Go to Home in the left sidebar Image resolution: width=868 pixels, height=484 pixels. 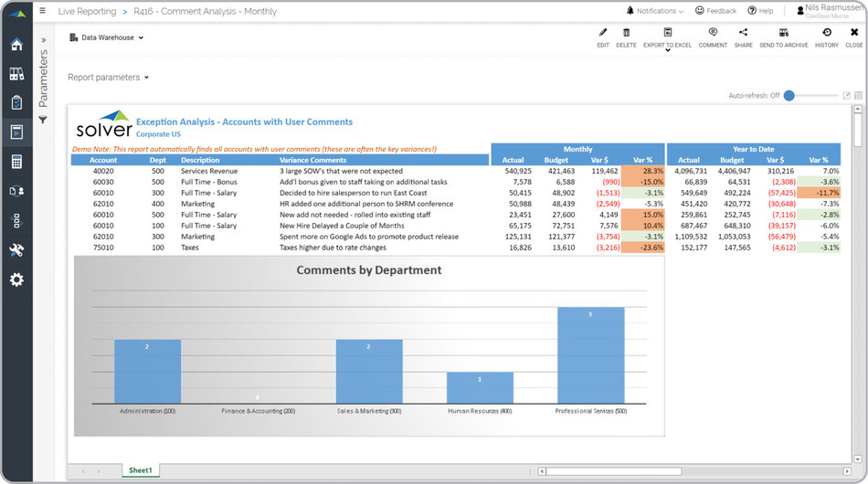coord(16,45)
